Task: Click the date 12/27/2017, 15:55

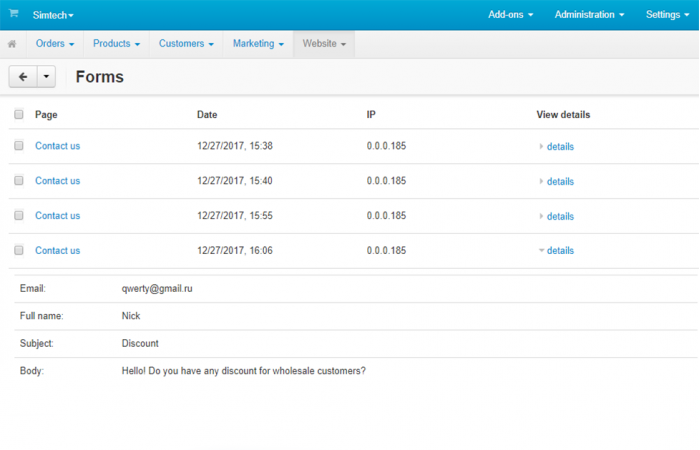Action: click(235, 216)
